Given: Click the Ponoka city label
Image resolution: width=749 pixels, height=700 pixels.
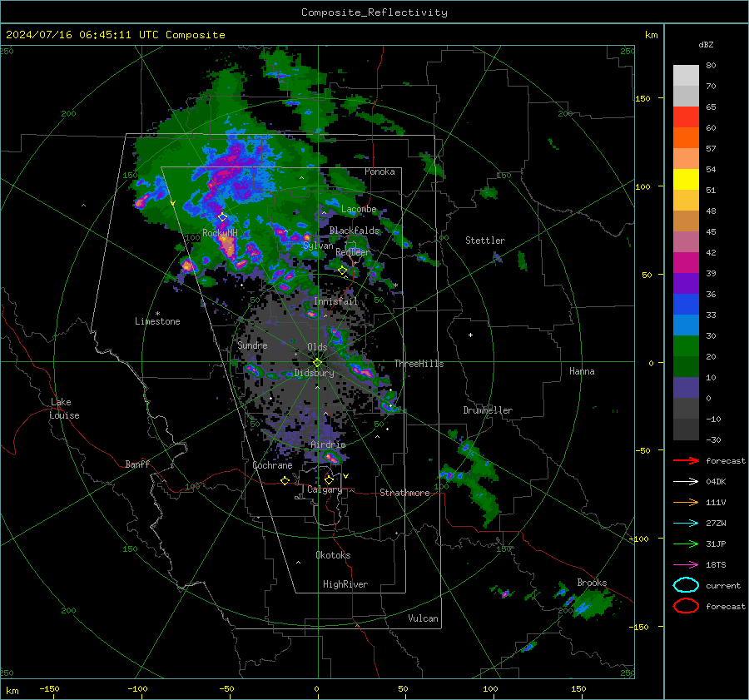Looking at the screenshot, I should pos(379,171).
